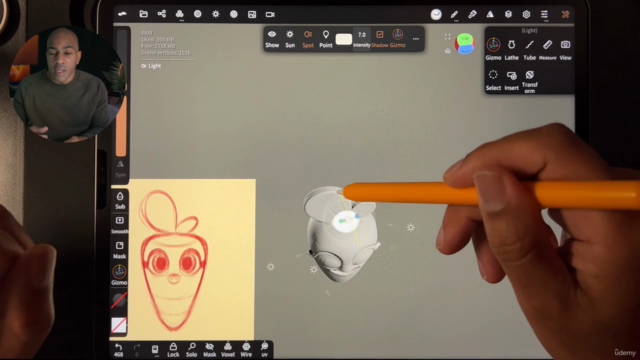
Task: Select the Light label in viewport
Action: tap(151, 66)
